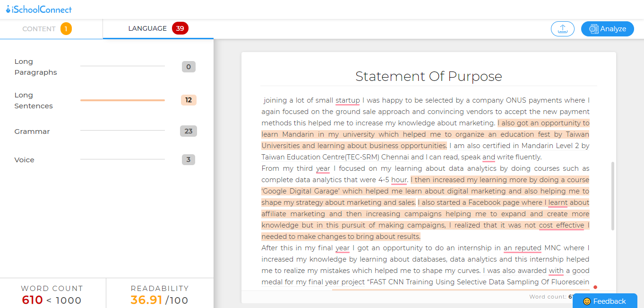Select the Voice category label
The height and width of the screenshot is (308, 644).
click(25, 160)
